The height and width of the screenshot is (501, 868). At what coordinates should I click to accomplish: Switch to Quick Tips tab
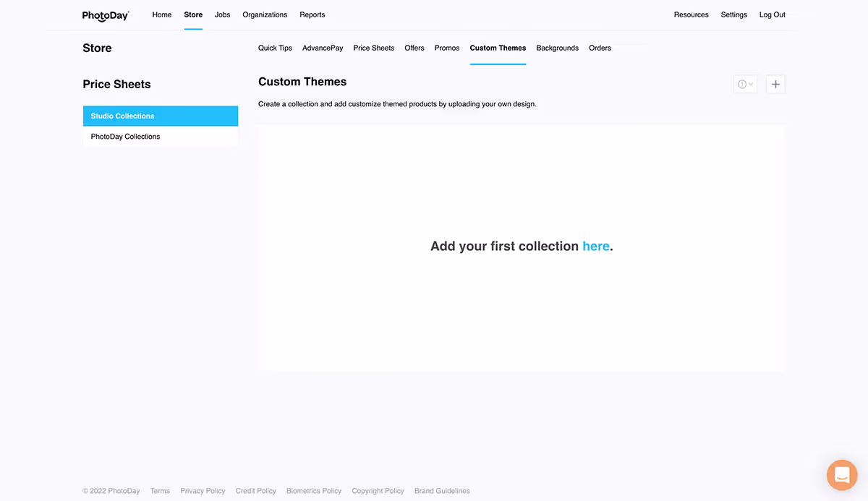pos(275,48)
